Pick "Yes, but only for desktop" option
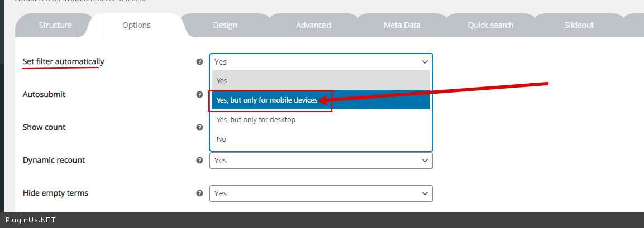 point(321,119)
